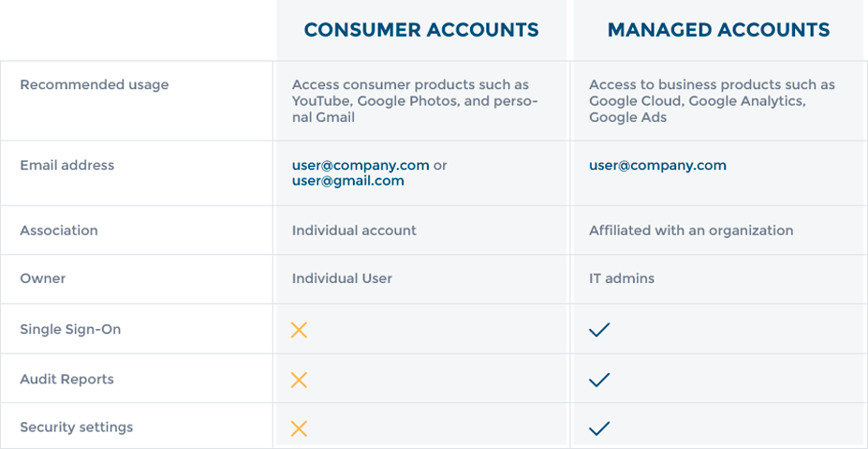
Task: Click the Association row label
Action: click(59, 230)
